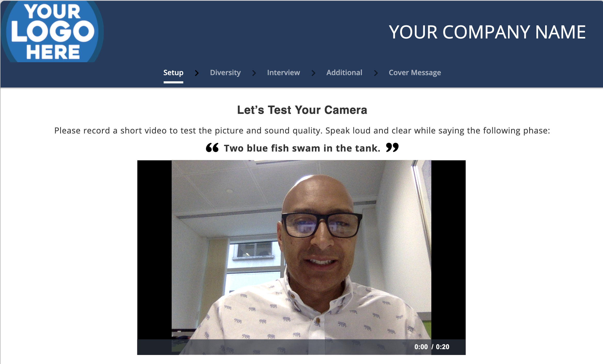Click the closing quotation mark icon

pos(392,148)
